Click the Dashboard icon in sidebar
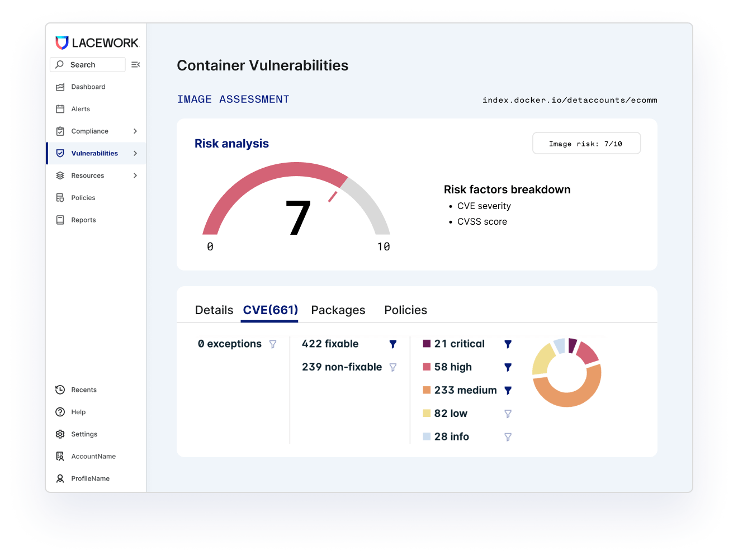Image resolution: width=738 pixels, height=560 pixels. (x=60, y=87)
